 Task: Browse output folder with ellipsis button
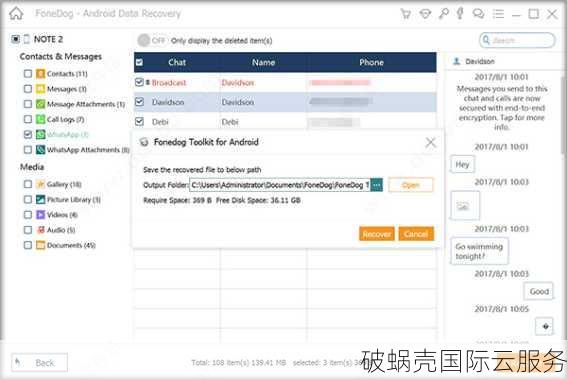tap(376, 185)
